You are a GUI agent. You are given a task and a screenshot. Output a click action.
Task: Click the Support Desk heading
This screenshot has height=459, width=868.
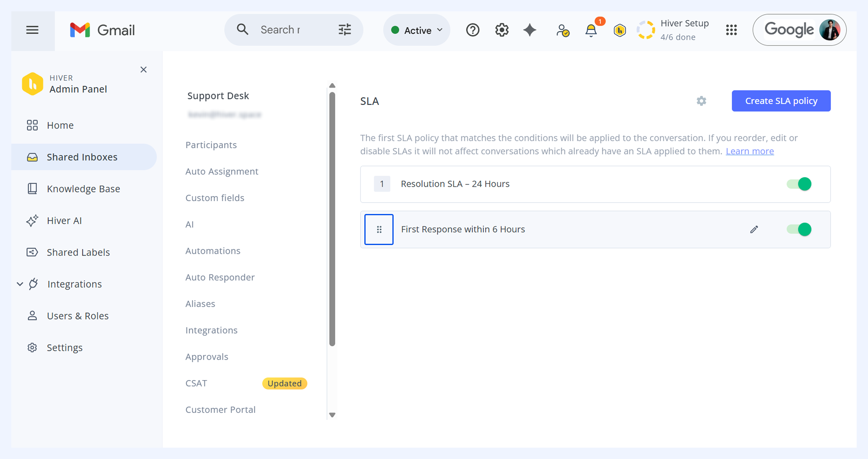pyautogui.click(x=218, y=96)
